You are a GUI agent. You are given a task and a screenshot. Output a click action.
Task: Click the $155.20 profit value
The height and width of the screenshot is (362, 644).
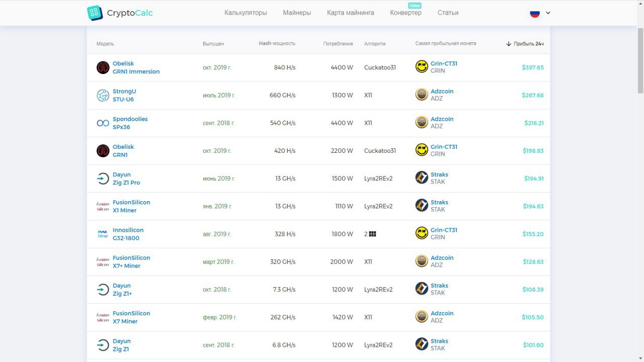click(x=533, y=234)
